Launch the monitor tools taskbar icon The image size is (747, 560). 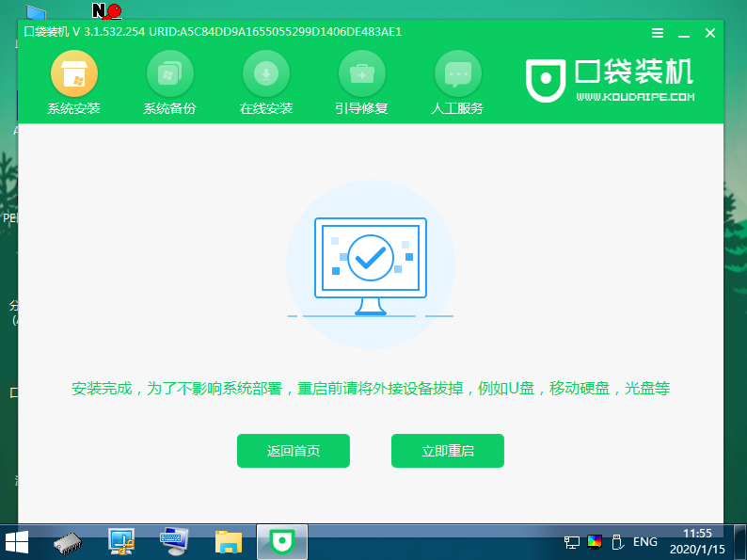(x=122, y=541)
